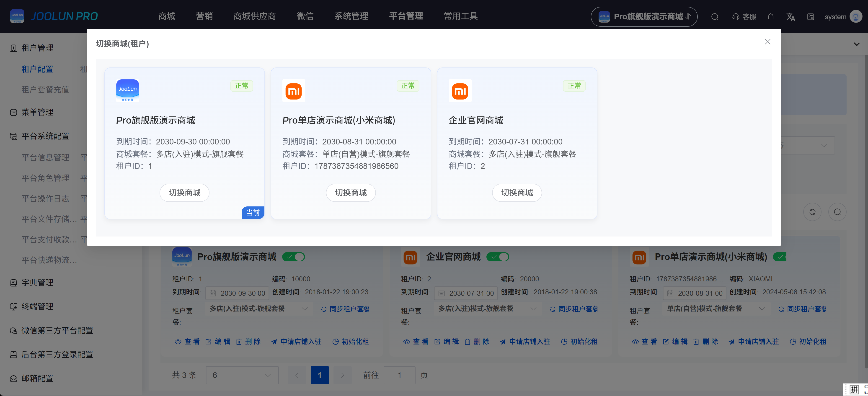The image size is (868, 396).
Task: Toggle the Pro旗舰版演示商城 tenant switch
Action: pos(294,257)
